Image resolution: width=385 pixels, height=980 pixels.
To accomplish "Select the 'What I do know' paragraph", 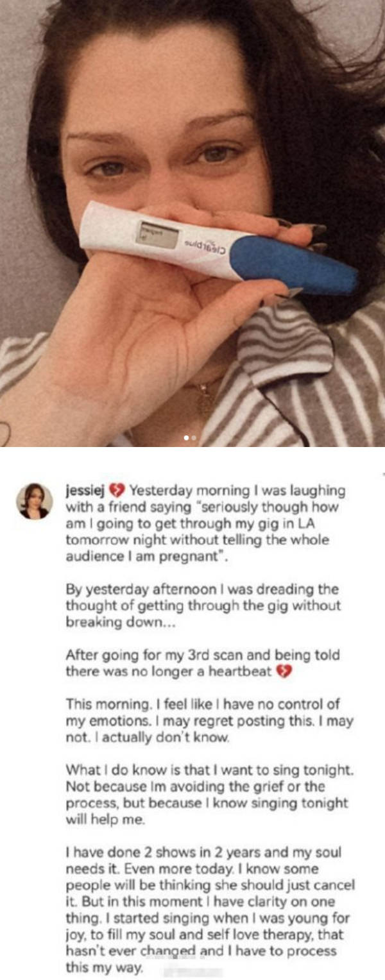I will 208,795.
